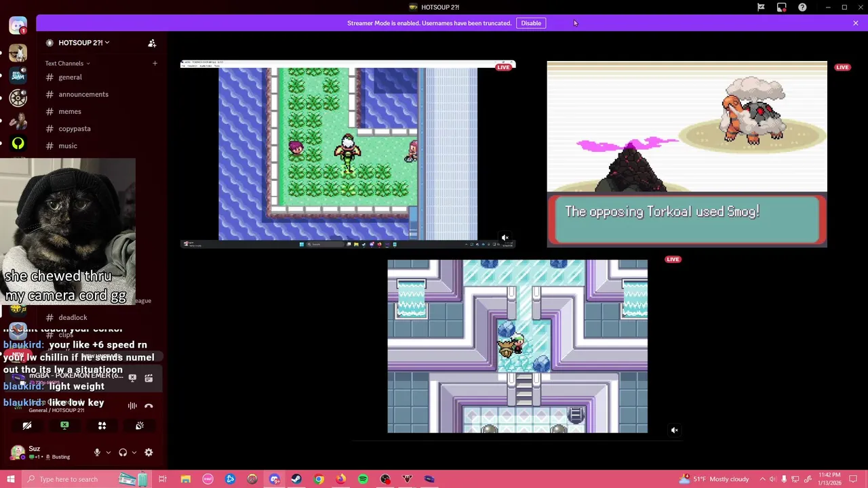
Task: Select the wheel emblem server icon
Action: click(18, 98)
